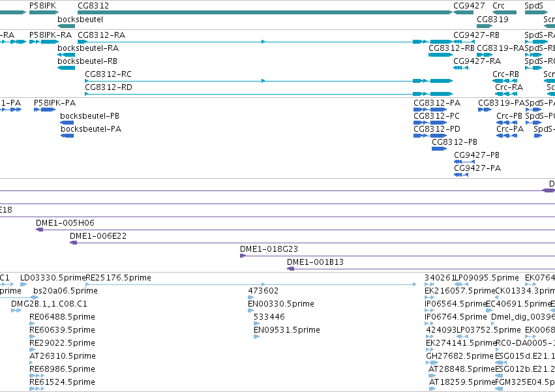This screenshot has height=392, width=555.
Task: Select EST LP09095.5prime
Action: [x=461, y=284]
